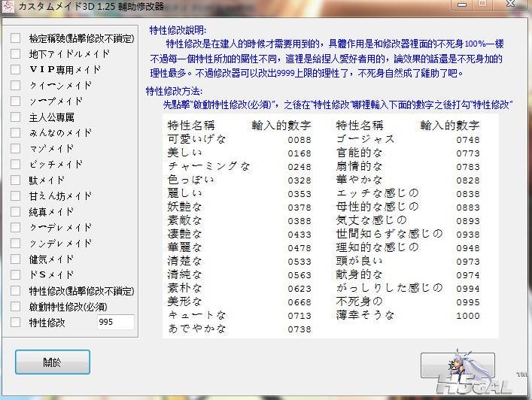
Task: Check the 主人公専属 checkbox
Action: (x=15, y=117)
